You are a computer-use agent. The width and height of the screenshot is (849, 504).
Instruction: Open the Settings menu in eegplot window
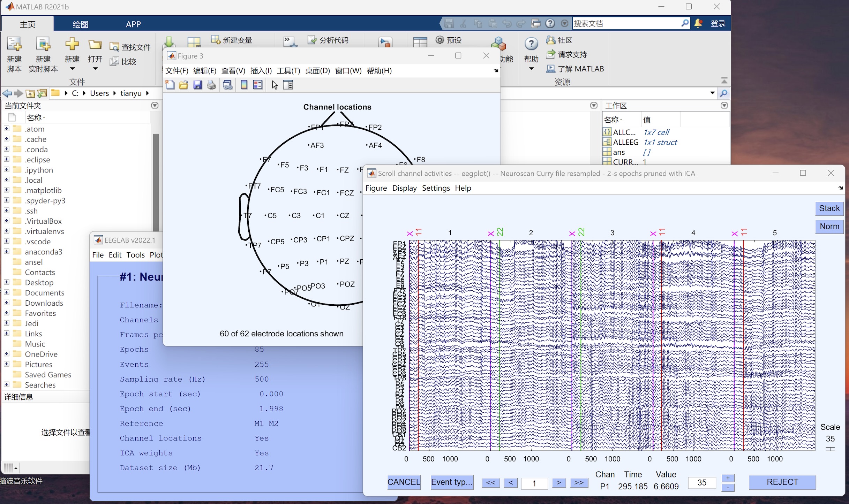pos(436,188)
